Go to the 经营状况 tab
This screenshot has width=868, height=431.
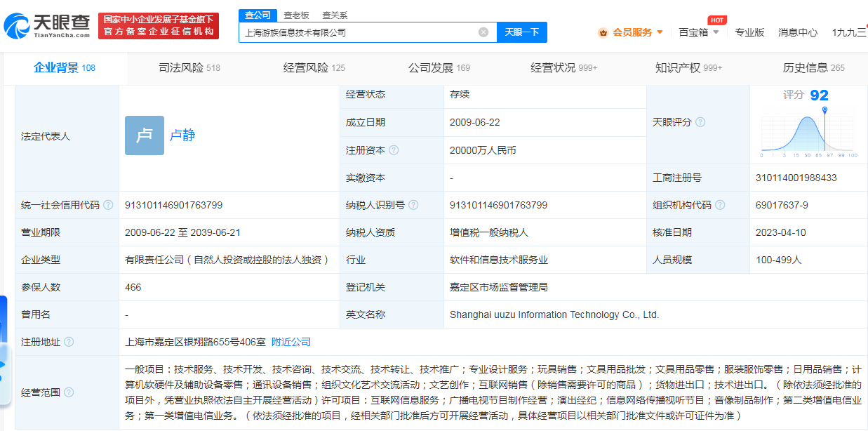coord(564,68)
